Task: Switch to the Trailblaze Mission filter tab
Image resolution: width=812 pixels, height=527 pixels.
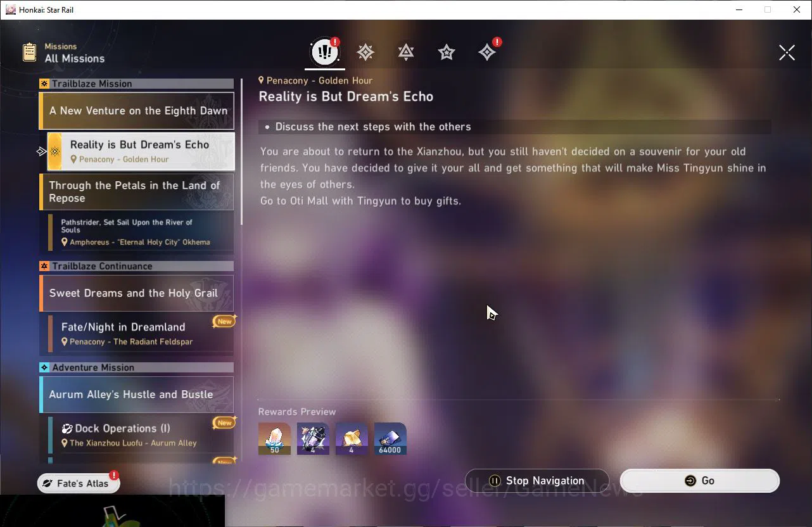Action: (365, 52)
